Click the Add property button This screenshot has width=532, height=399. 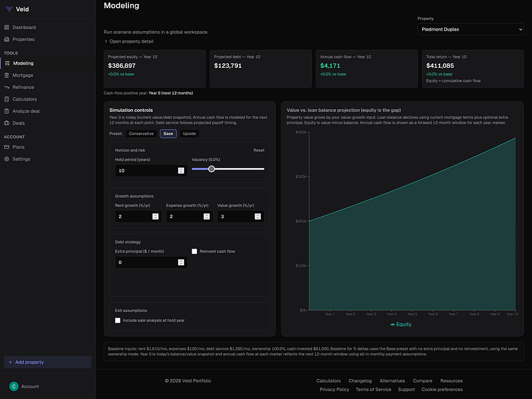tap(47, 362)
